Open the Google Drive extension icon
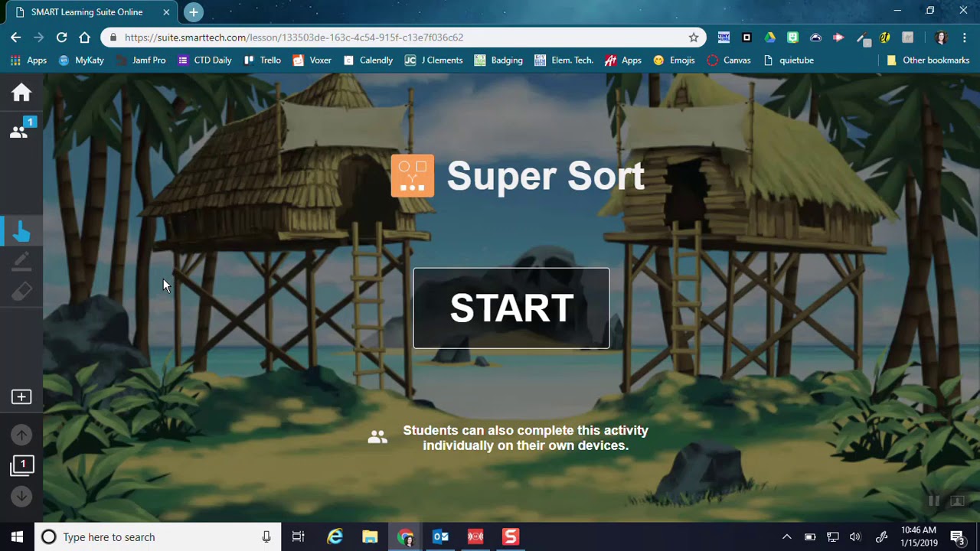This screenshot has height=551, width=980. (769, 37)
